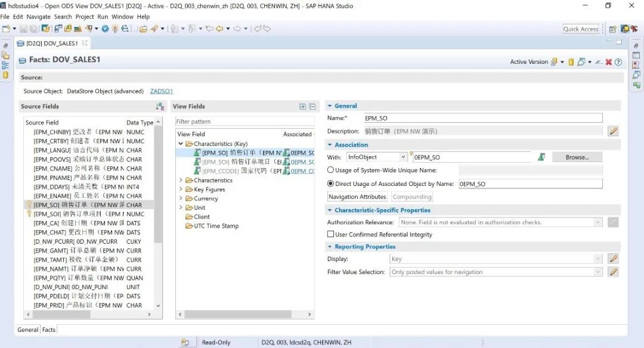The height and width of the screenshot is (348, 644).
Task: Click the yellow cylinder data icon in editor header
Action: (x=571, y=62)
